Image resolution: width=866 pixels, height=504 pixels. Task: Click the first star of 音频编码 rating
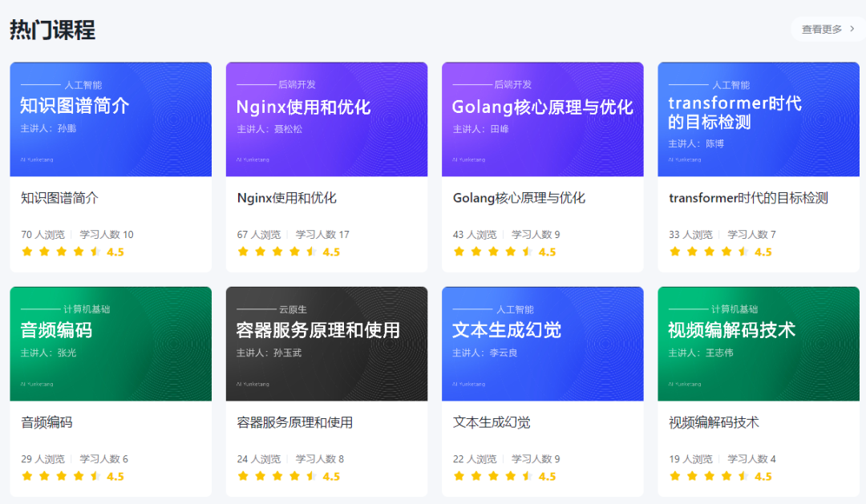[x=27, y=476]
